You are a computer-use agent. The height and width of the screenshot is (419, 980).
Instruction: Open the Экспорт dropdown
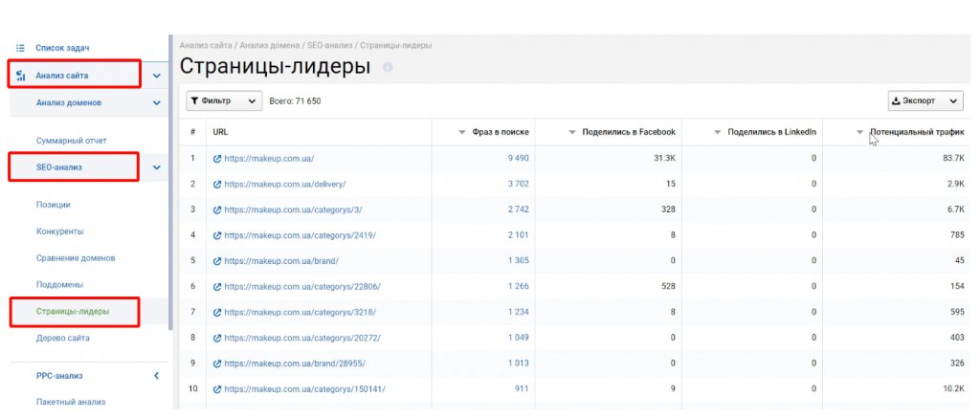pyautogui.click(x=925, y=101)
